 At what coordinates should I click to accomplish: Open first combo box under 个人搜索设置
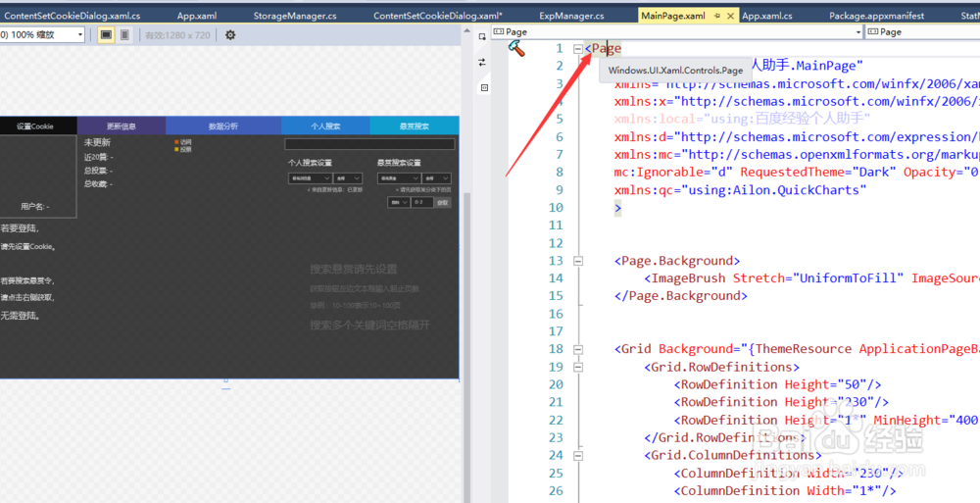[310, 178]
